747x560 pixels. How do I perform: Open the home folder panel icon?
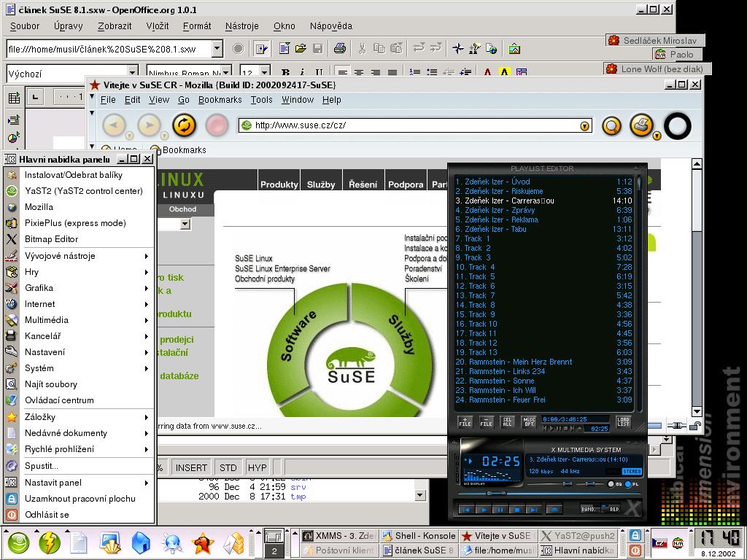click(141, 543)
